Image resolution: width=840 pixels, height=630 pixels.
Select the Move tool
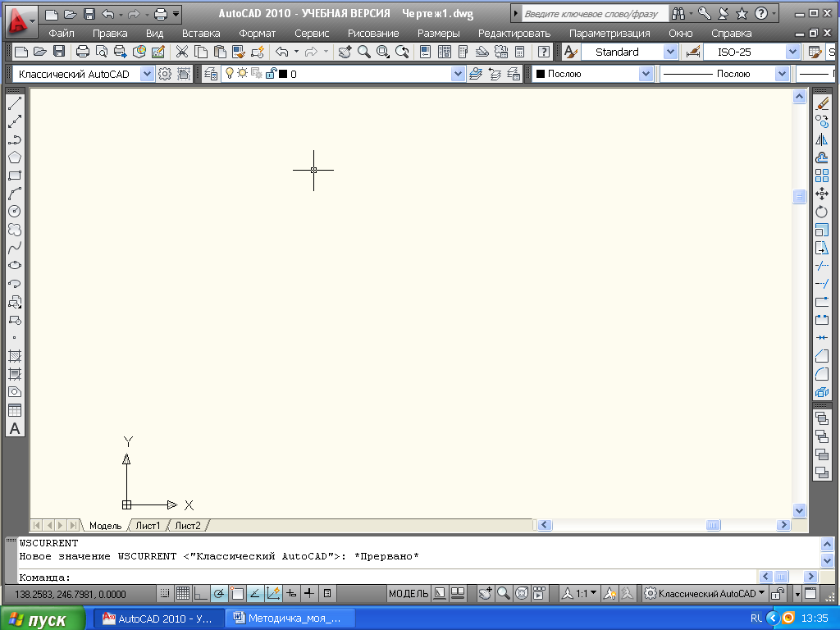tap(822, 194)
